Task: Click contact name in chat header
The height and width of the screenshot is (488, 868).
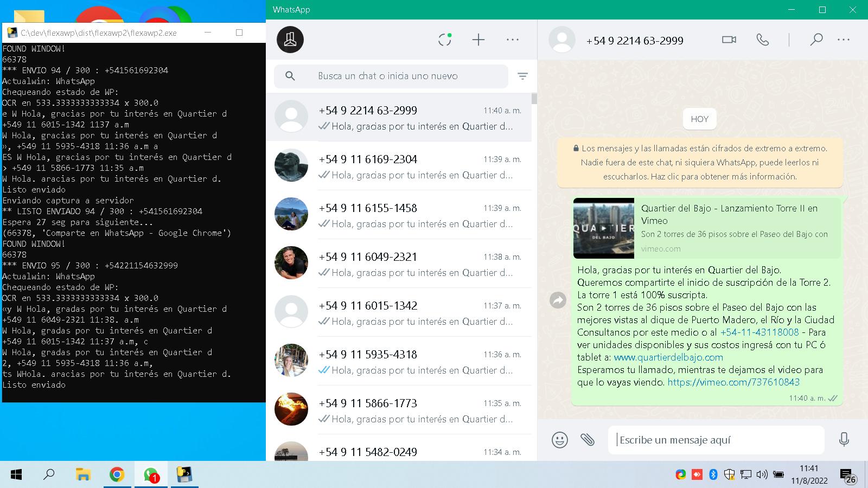Action: [x=635, y=41]
